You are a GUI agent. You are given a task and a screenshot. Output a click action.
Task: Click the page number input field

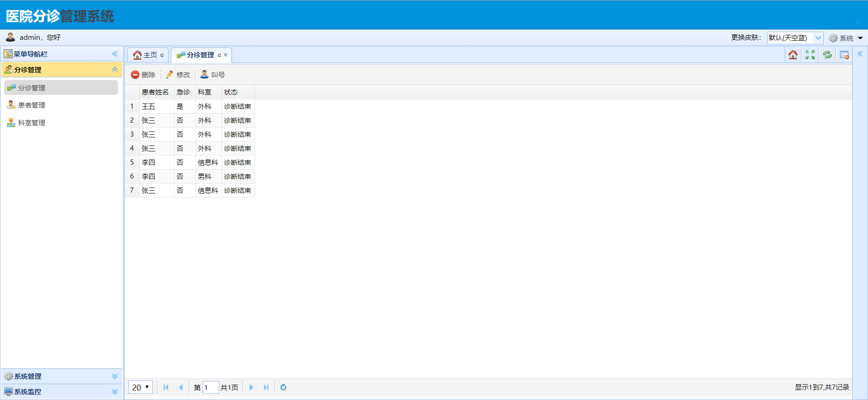pyautogui.click(x=210, y=387)
